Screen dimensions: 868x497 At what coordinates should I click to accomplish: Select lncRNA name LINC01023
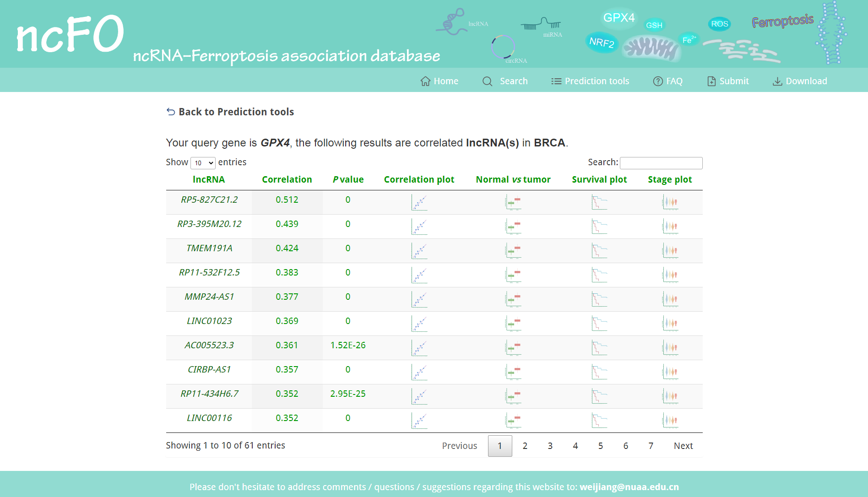coord(209,321)
